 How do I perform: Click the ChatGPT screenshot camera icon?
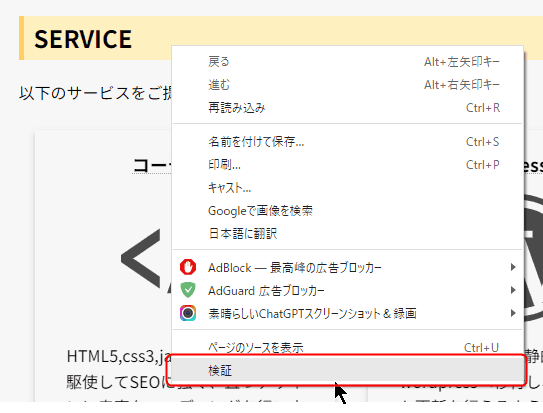pos(188,313)
